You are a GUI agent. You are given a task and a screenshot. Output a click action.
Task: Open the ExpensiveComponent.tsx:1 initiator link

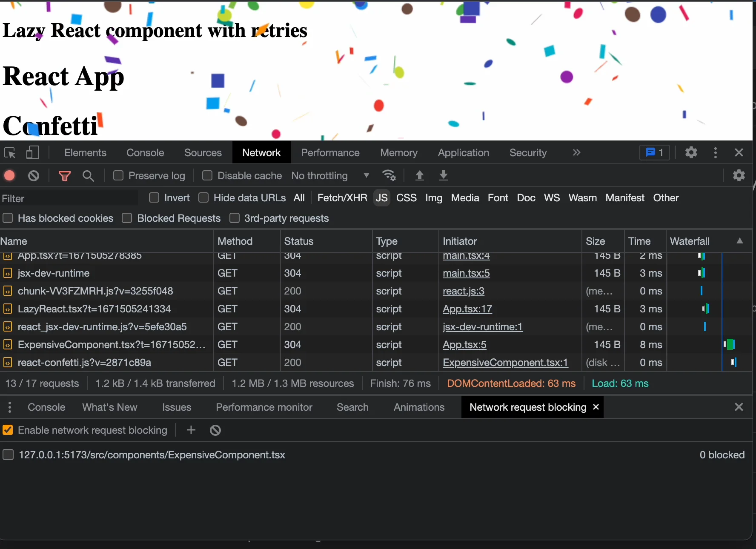tap(505, 363)
